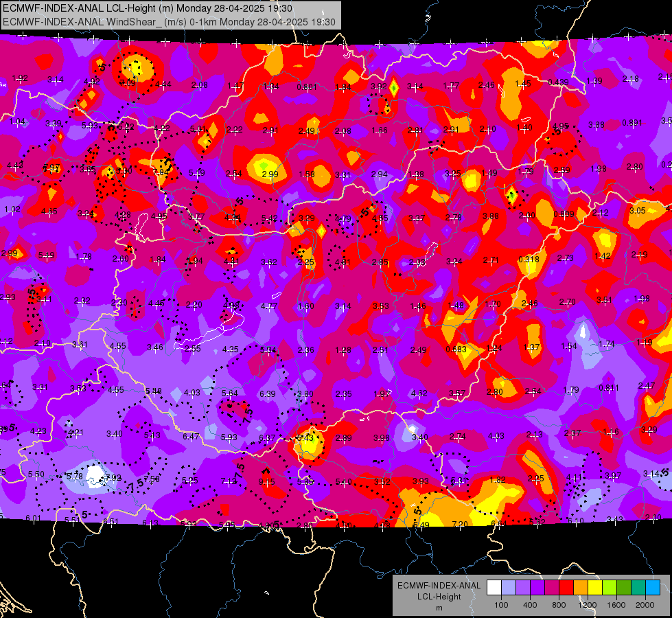Click the wind shear value 5.42
The image size is (672, 618).
tap(269, 218)
